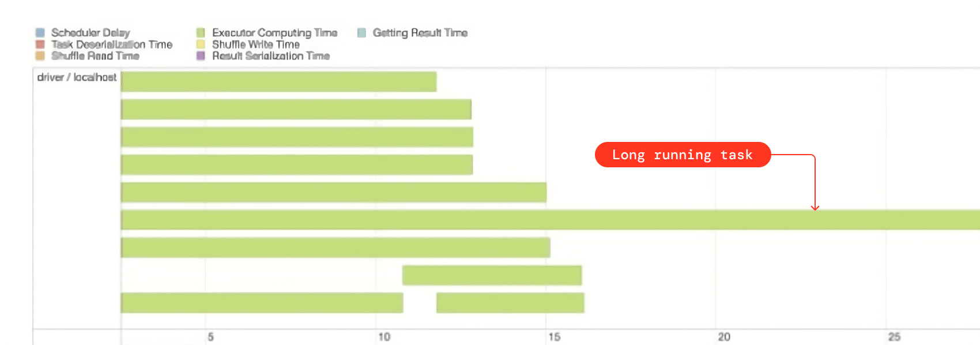
Task: Select the 20 mark on the time axis
Action: click(x=724, y=337)
